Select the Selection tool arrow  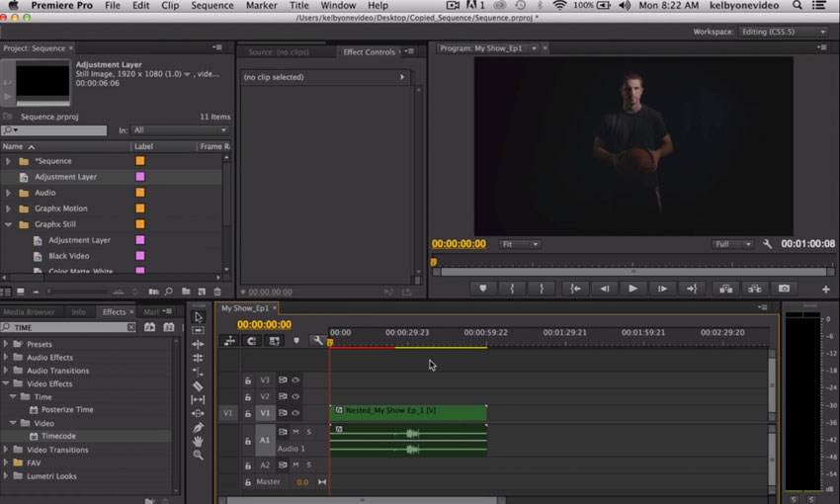[199, 317]
